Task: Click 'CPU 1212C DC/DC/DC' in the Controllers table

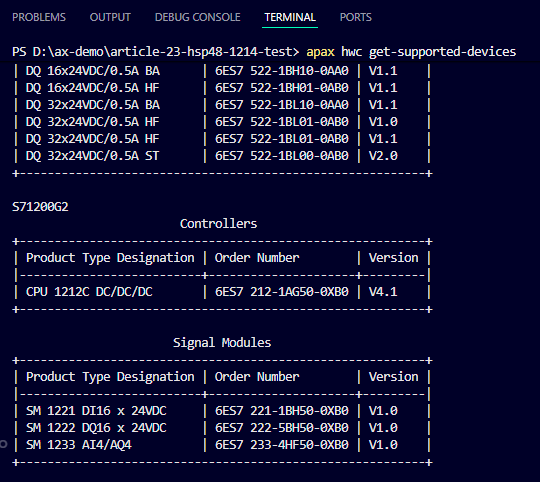Action: coord(89,292)
